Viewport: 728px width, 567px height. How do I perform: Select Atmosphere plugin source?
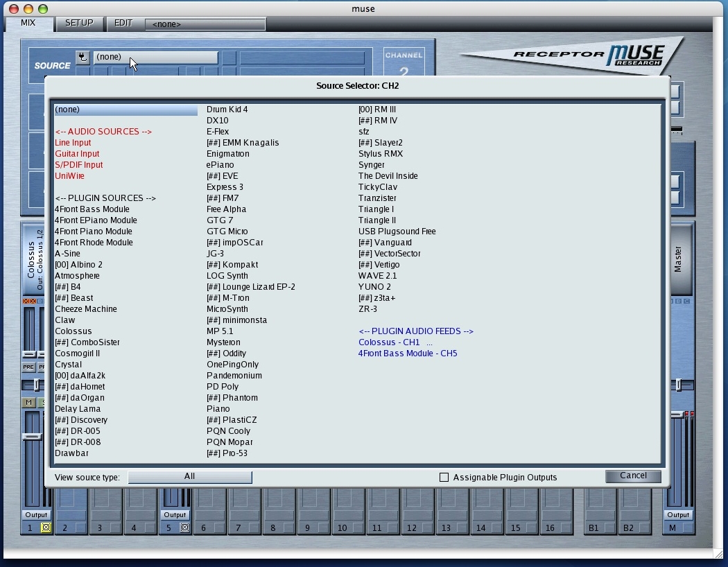[77, 276]
